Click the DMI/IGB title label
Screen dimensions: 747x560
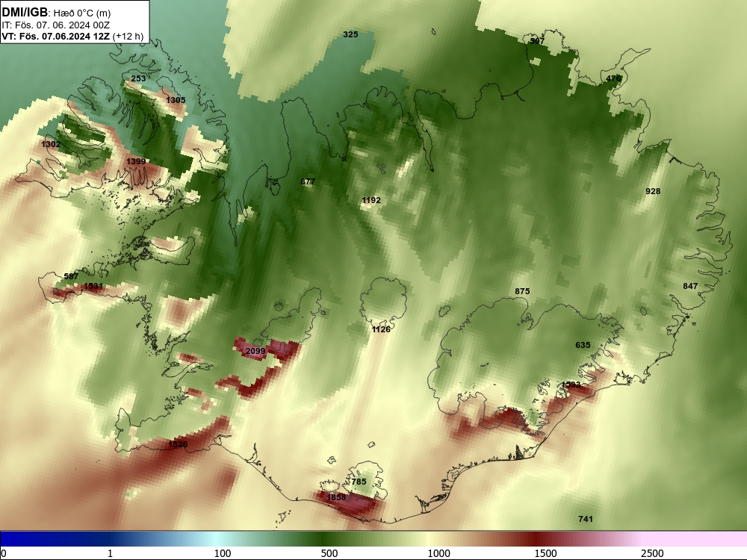click(25, 12)
